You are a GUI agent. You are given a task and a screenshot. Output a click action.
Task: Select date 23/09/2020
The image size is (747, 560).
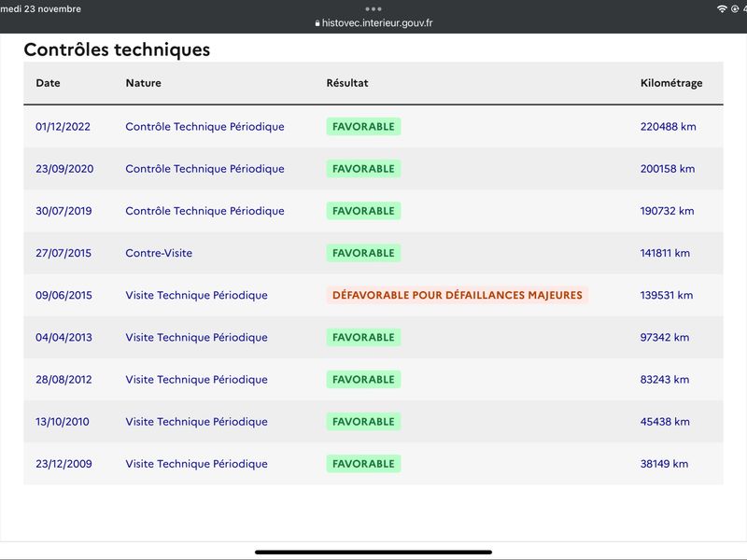pyautogui.click(x=64, y=169)
